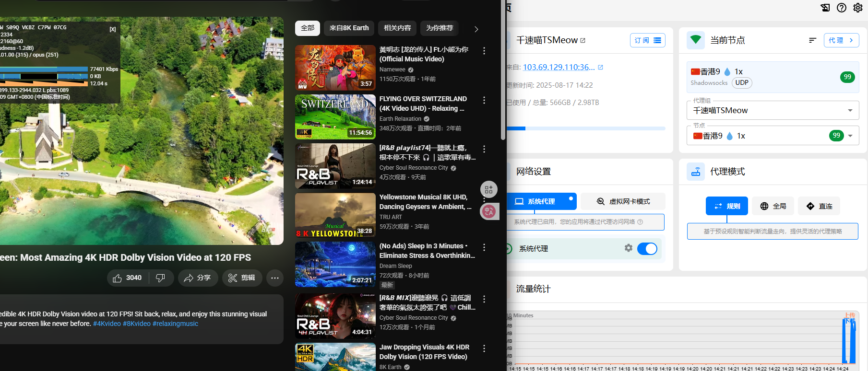Click the UDP tag on 香港9 node
The image size is (868, 371).
pyautogui.click(x=742, y=82)
